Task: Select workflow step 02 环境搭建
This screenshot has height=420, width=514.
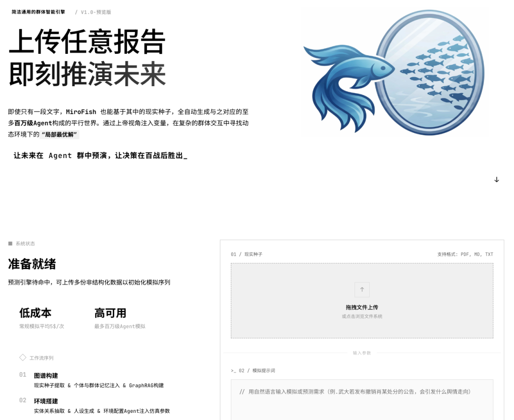Action: point(45,401)
